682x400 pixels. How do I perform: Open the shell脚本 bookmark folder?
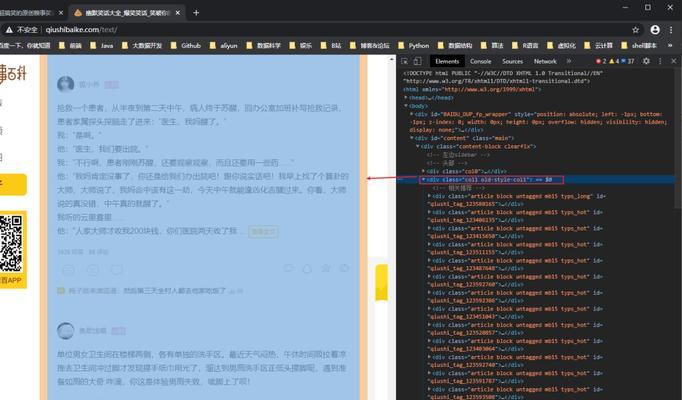coord(639,45)
